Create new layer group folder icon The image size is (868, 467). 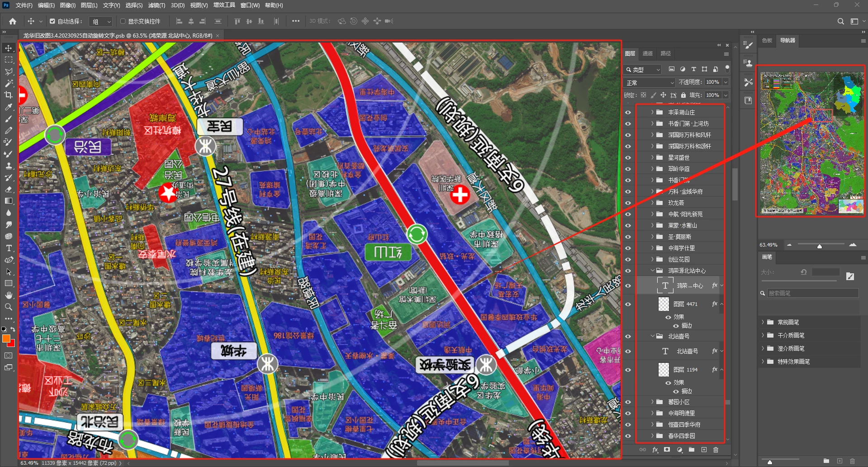pos(692,450)
